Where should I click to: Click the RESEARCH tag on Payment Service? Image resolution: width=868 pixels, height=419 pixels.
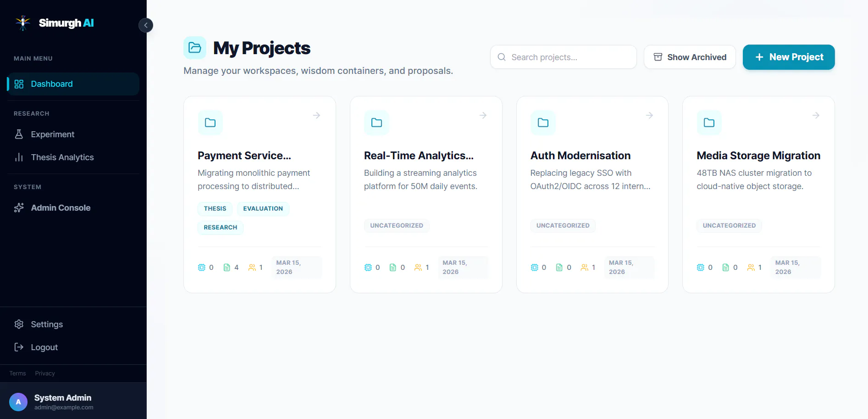tap(221, 227)
